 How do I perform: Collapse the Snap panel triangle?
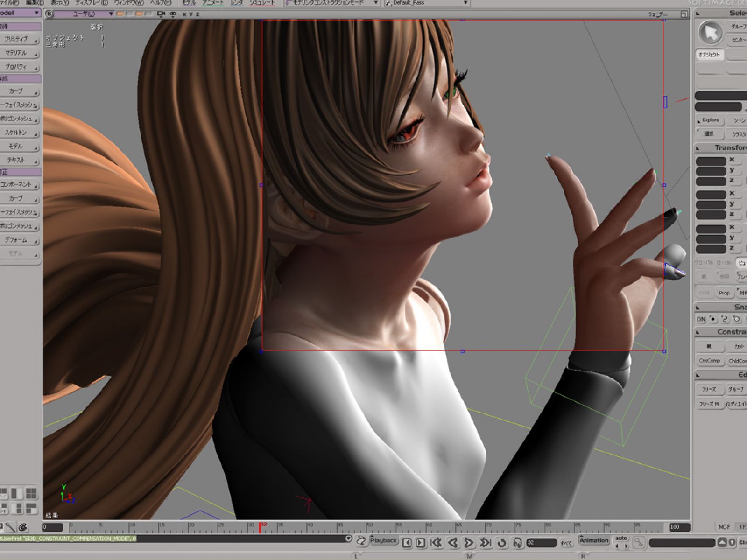click(698, 308)
